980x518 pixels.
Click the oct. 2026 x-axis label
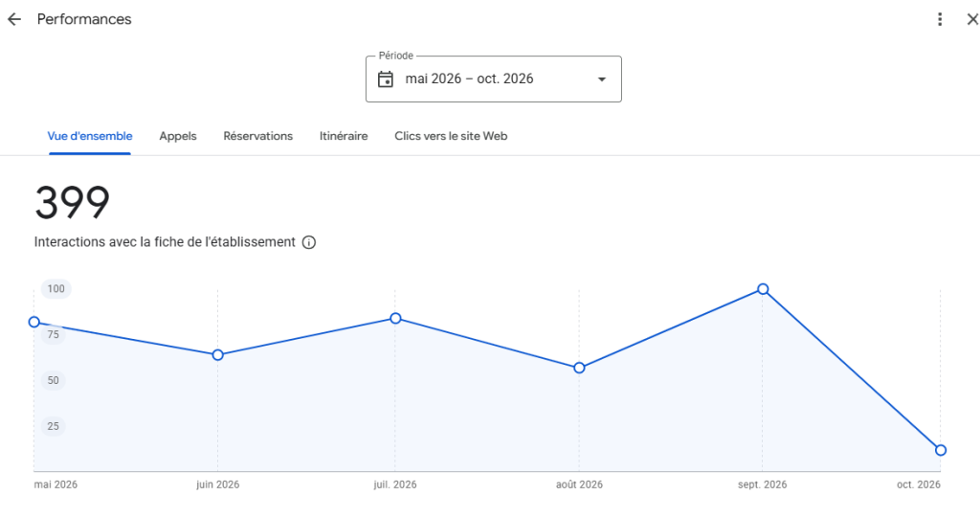click(919, 484)
